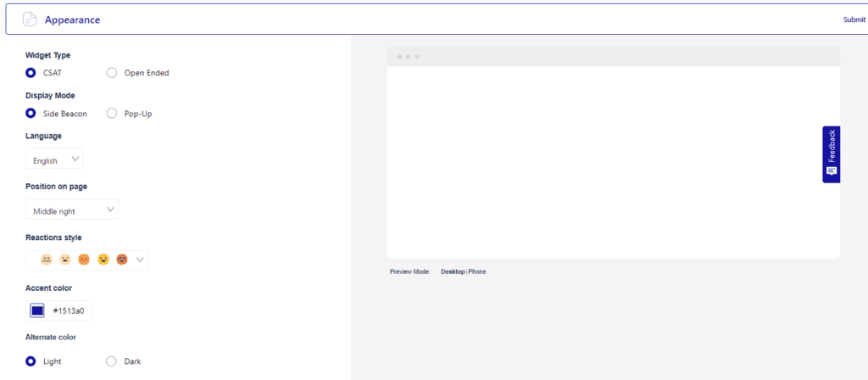Click the chat bubble icon on Feedback beacon
Screen dimensions: 868x380
(x=832, y=170)
